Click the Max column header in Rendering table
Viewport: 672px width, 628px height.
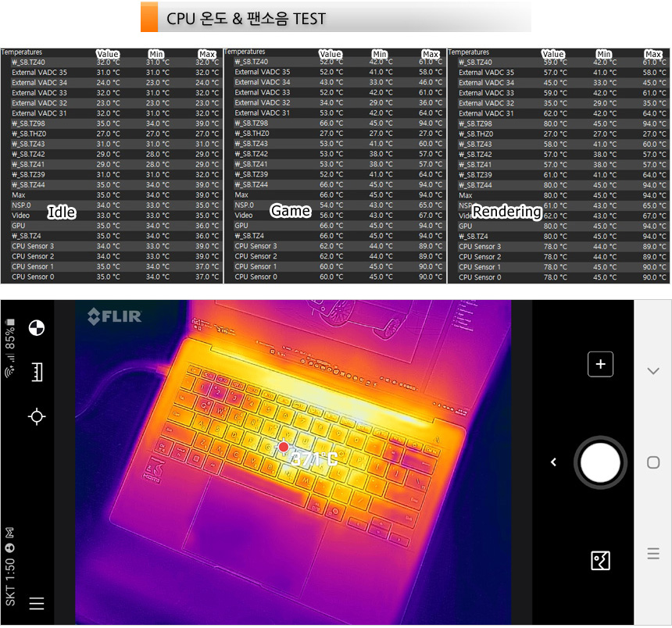653,54
